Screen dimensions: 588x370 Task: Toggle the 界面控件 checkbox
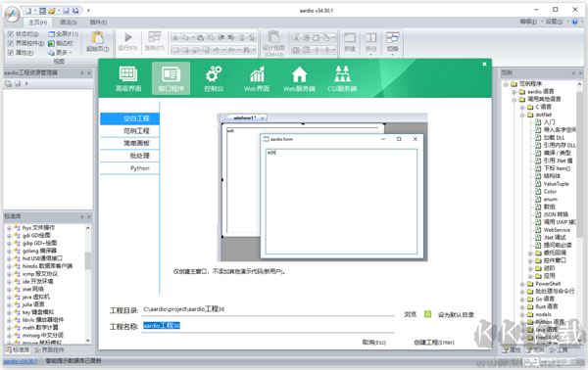pyautogui.click(x=11, y=43)
